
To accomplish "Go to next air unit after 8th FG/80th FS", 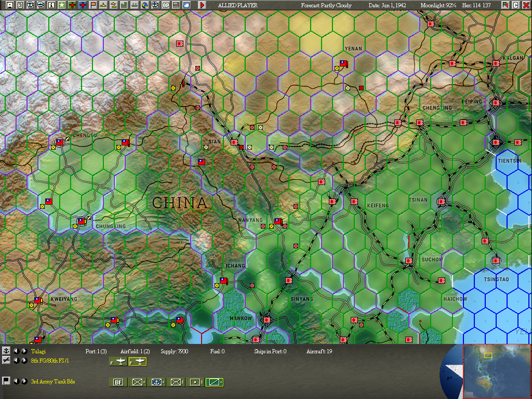I will 24,361.
